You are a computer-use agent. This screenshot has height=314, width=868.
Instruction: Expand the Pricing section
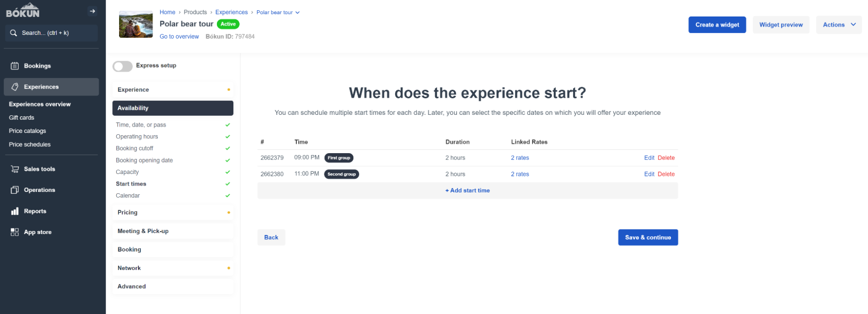coord(173,212)
